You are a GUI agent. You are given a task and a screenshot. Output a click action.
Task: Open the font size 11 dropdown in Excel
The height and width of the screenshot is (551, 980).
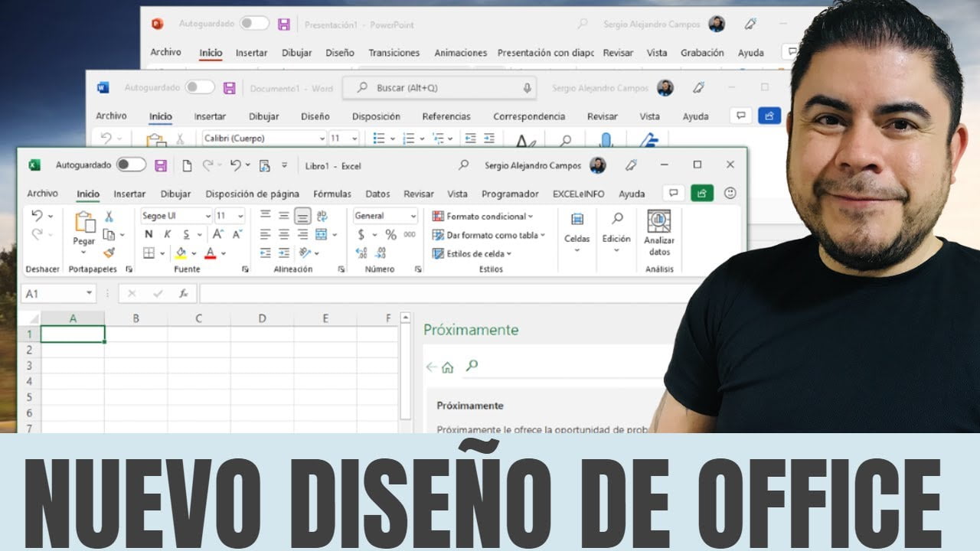[x=240, y=217]
